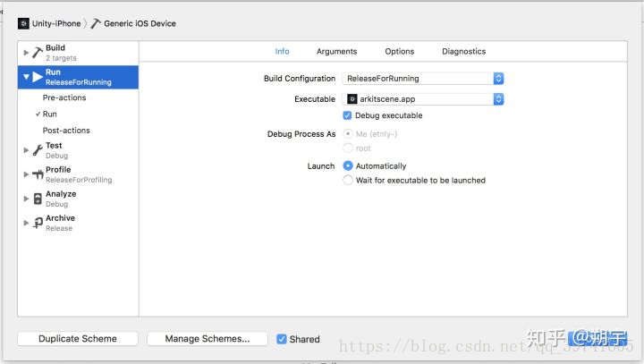Click the Run play icon in sidebar

38,77
